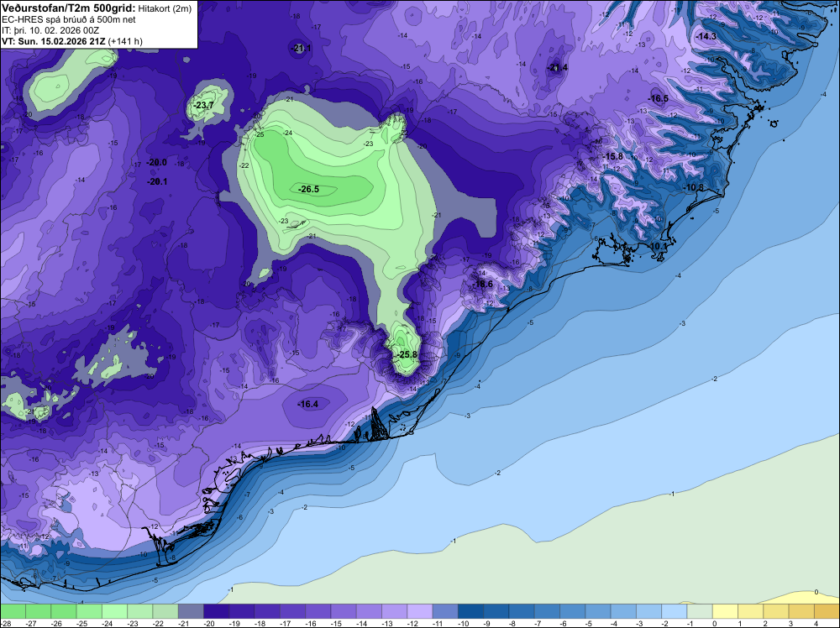Click the legend value -11
This screenshot has width=840, height=628.
pos(438,624)
